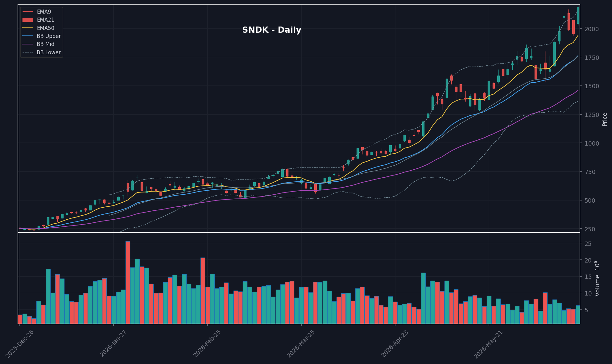Click the tallest red volume bar near 25

[128, 283]
